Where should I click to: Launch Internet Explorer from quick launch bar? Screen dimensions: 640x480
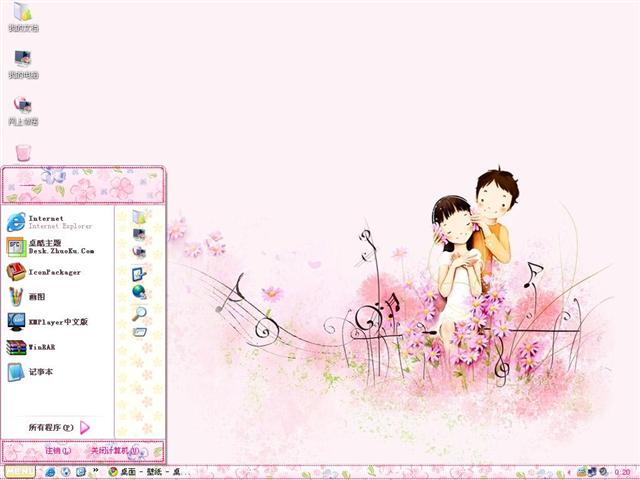point(50,472)
